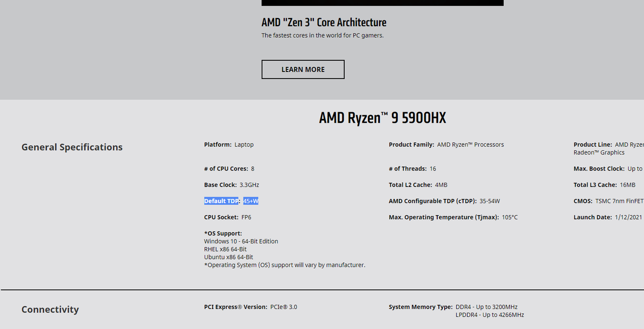
Task: Click the DDR4 - Up to 3200MHz value
Action: [487, 307]
